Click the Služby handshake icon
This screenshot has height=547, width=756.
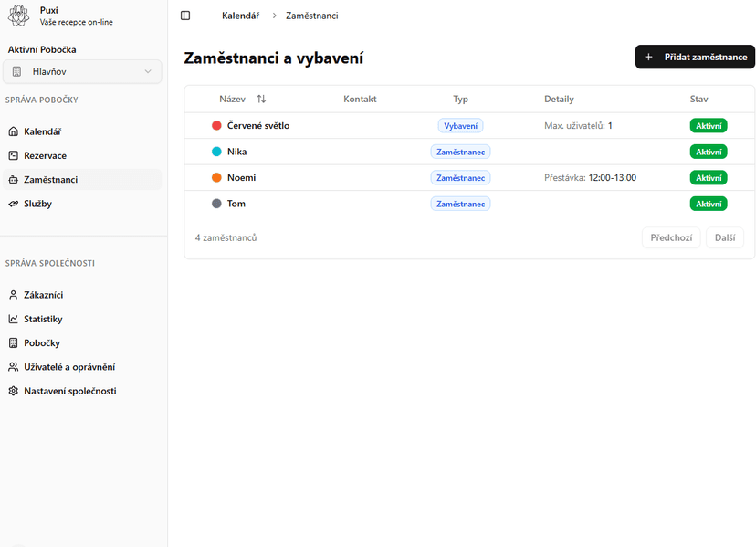tap(14, 204)
